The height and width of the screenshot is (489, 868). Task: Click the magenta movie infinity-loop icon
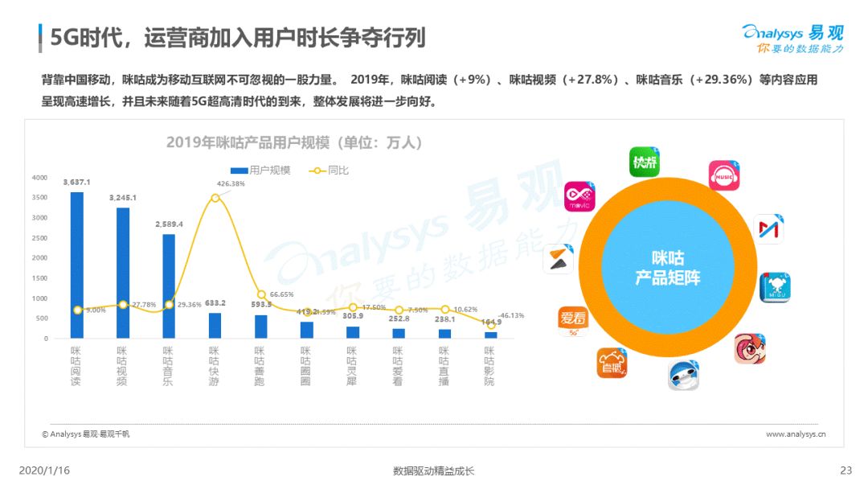point(579,196)
